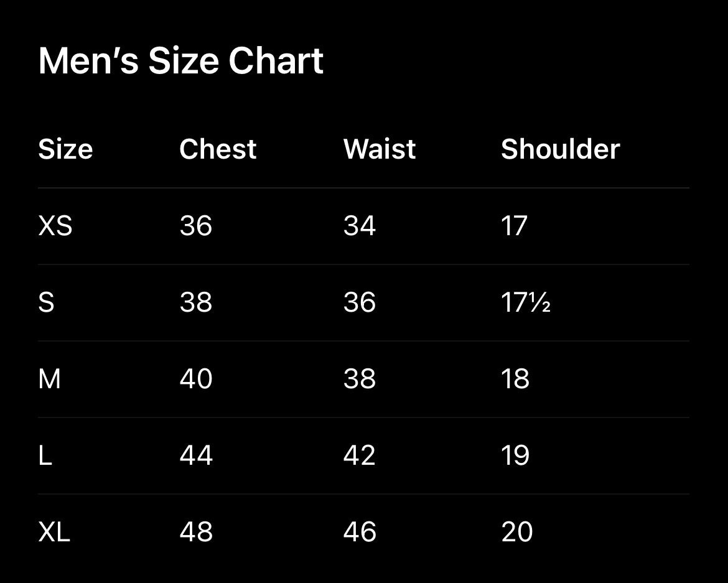Click the S shoulder value 17½
The height and width of the screenshot is (583, 728).
(526, 302)
